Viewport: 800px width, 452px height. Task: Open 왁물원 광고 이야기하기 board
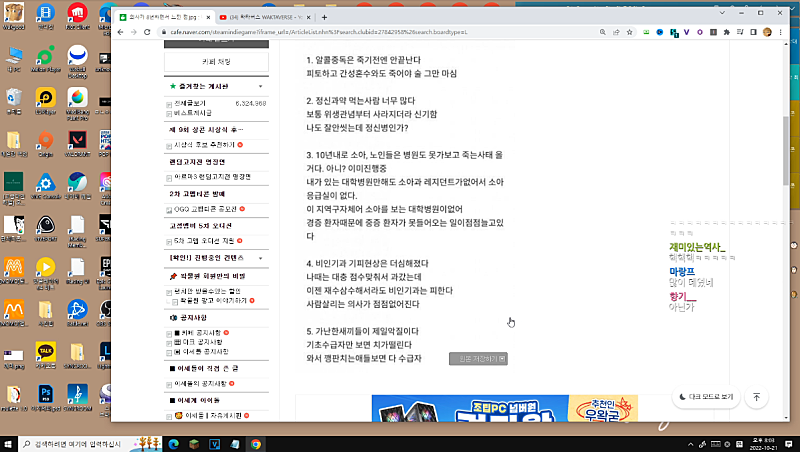coord(214,301)
